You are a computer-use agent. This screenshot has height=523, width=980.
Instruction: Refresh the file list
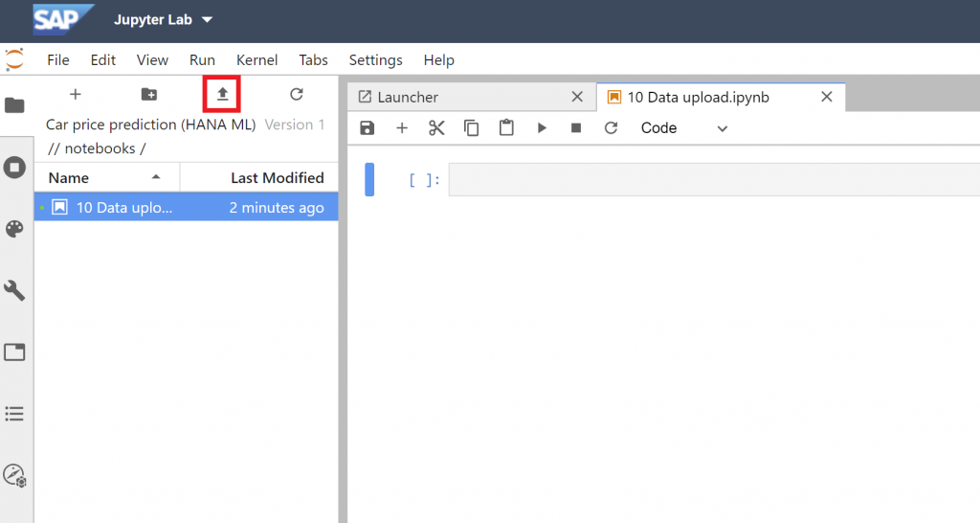297,94
